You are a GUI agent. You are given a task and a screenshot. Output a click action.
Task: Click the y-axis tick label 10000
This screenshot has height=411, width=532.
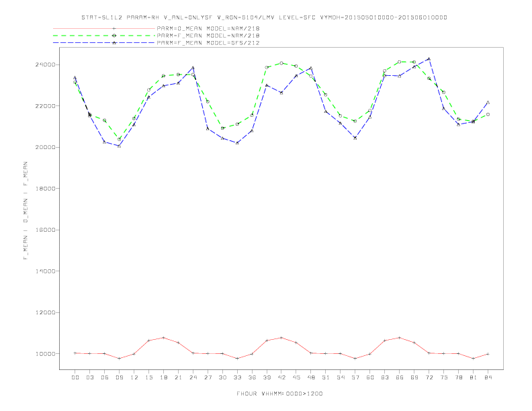46,354
